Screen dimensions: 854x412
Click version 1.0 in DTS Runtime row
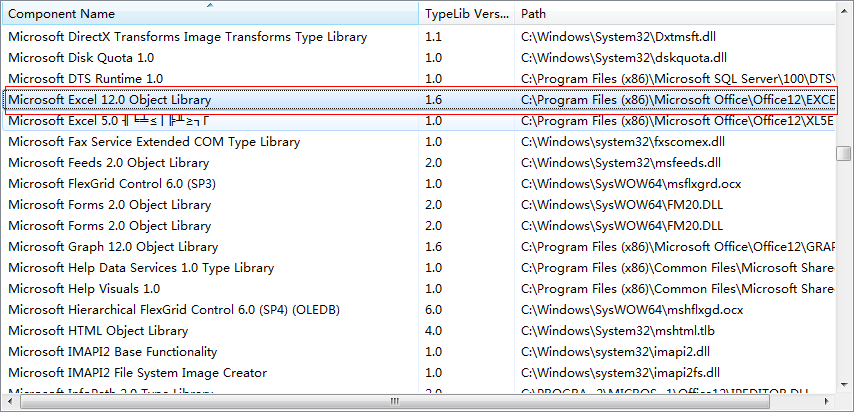point(433,79)
